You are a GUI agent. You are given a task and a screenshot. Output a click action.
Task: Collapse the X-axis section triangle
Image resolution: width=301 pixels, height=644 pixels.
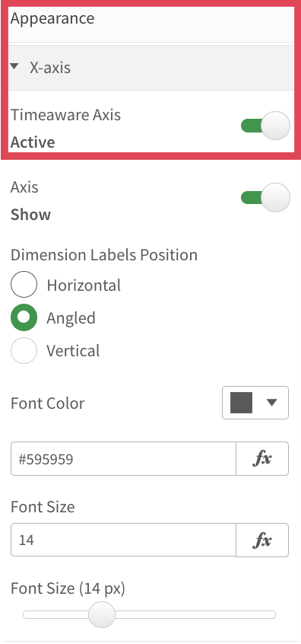[x=14, y=66]
